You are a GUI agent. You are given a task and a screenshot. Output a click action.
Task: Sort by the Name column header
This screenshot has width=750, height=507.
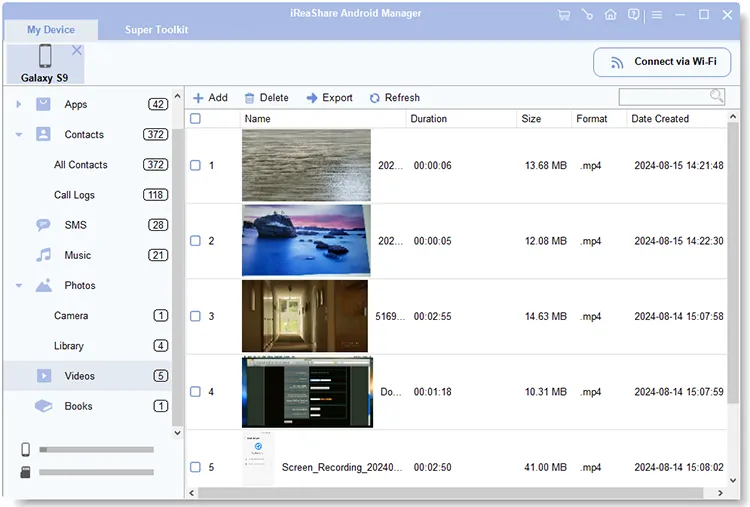[x=323, y=119]
